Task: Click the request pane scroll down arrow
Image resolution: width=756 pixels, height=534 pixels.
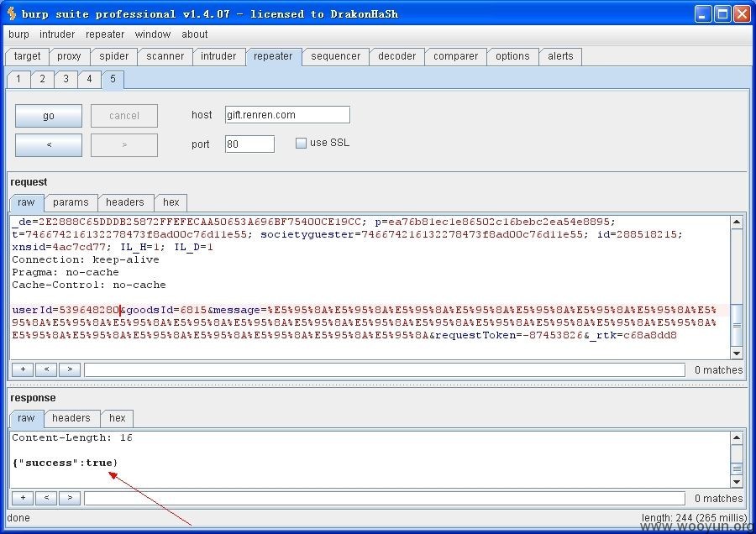Action: (x=737, y=353)
